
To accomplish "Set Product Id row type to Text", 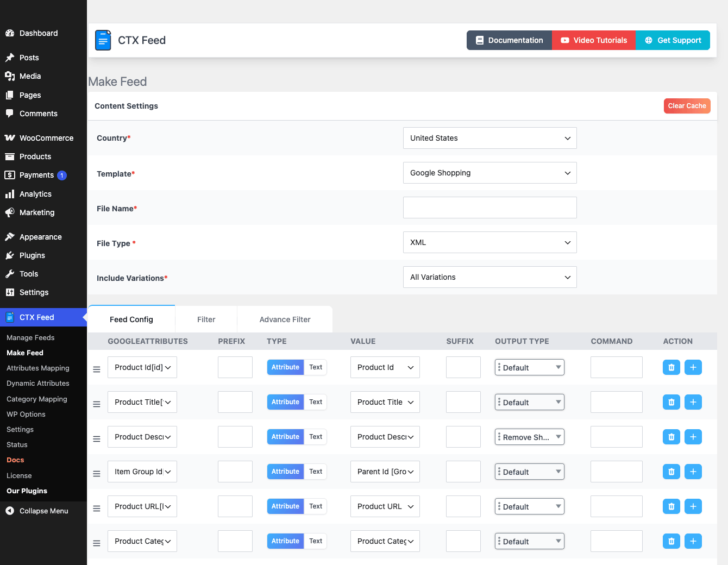I will tap(316, 367).
